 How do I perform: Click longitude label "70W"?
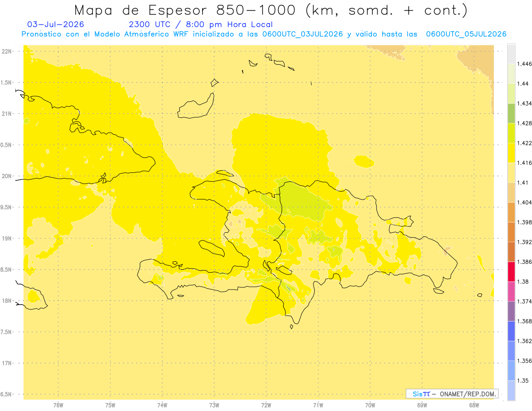point(370,405)
